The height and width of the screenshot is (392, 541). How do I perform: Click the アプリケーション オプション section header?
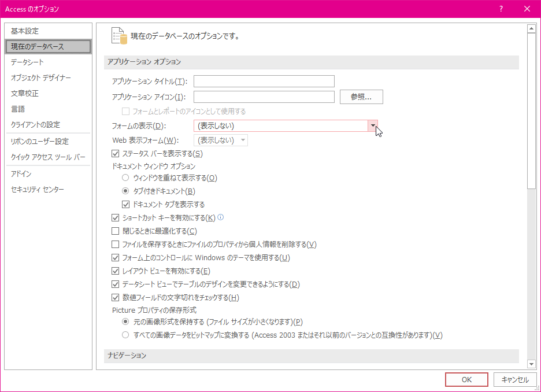[x=311, y=62]
